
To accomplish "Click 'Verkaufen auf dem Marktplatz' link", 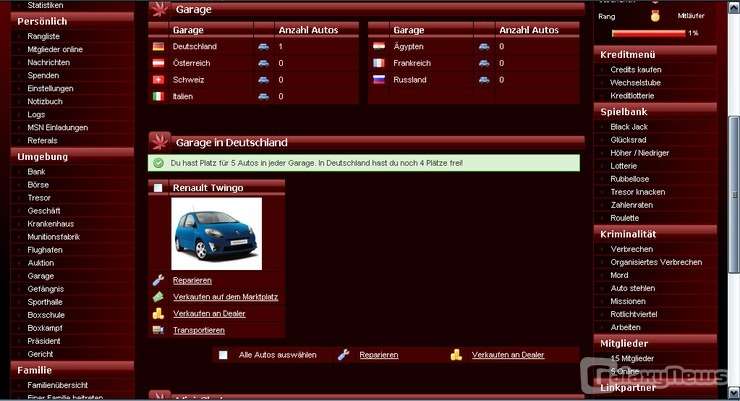I will (x=225, y=297).
